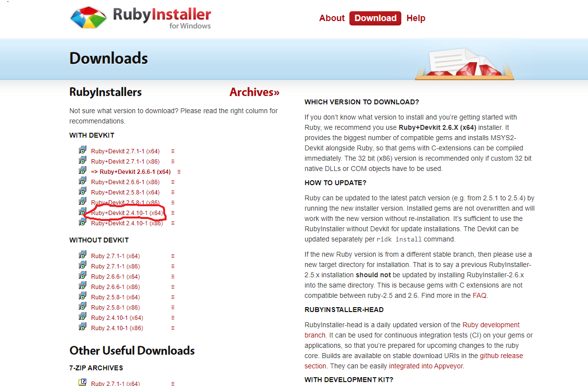
Task: Expand hash details for Ruby 2.6.6-1 (x64) without Devkit
Action: point(172,277)
